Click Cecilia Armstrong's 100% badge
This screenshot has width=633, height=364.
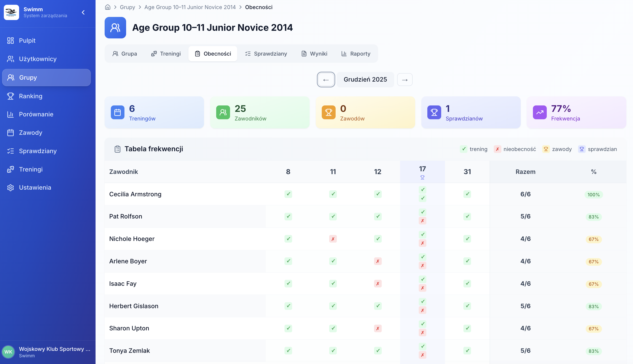point(593,194)
